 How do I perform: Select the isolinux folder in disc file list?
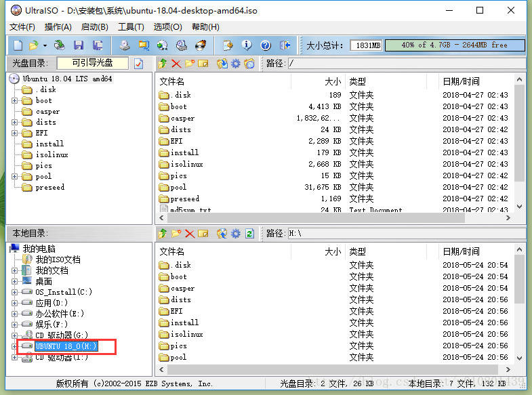pos(186,164)
